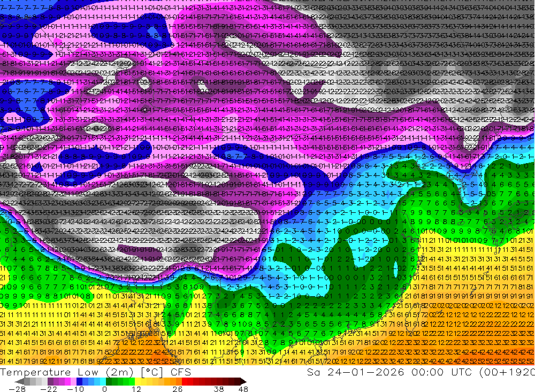The image size is (535, 392).
Task: Click the 26 legend value
Action: (178, 389)
